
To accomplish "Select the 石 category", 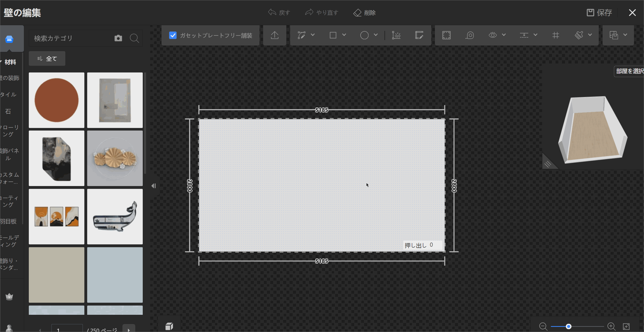I will 8,111.
